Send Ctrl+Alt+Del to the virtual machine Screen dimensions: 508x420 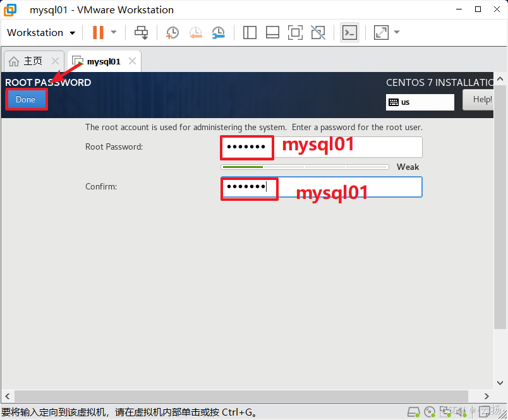pyautogui.click(x=142, y=32)
